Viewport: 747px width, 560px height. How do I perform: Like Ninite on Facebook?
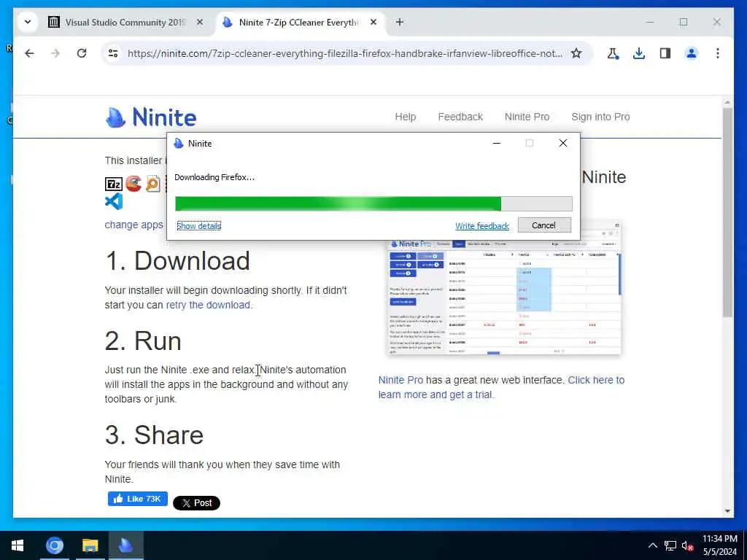138,499
